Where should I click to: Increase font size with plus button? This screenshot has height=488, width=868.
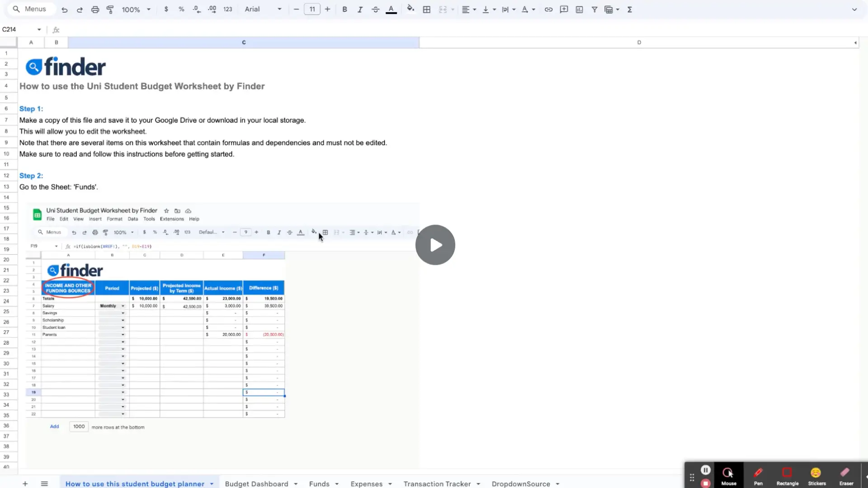coord(327,9)
